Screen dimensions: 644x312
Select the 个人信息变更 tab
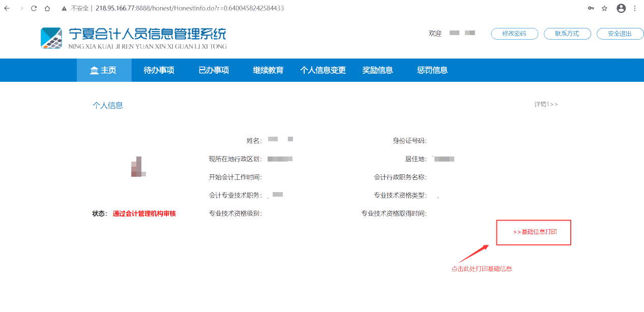323,70
